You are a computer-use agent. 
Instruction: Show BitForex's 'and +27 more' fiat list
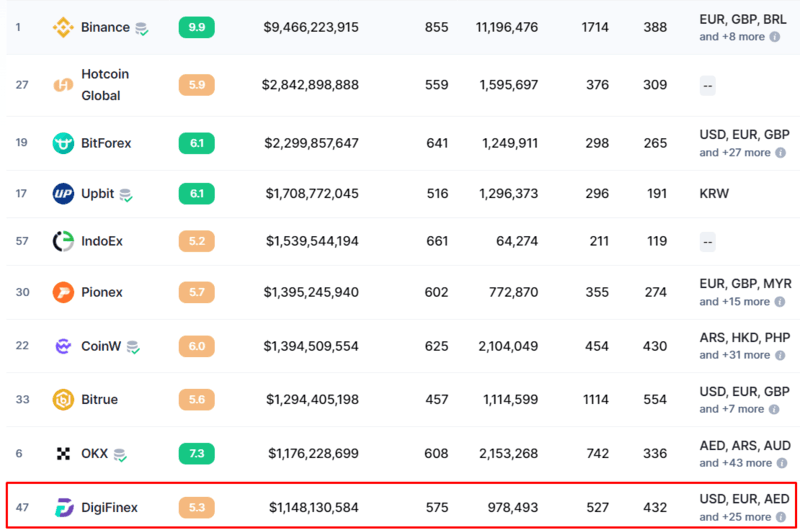pyautogui.click(x=735, y=153)
